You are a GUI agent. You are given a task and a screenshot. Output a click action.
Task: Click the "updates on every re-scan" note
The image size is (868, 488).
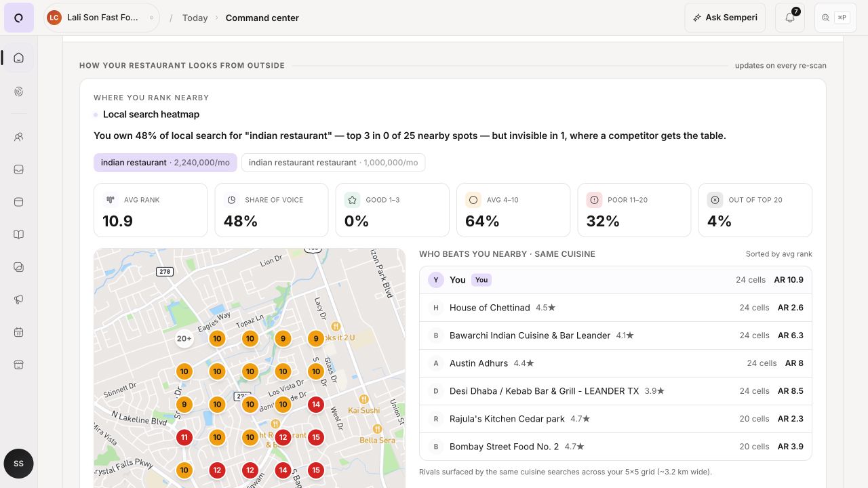coord(781,66)
